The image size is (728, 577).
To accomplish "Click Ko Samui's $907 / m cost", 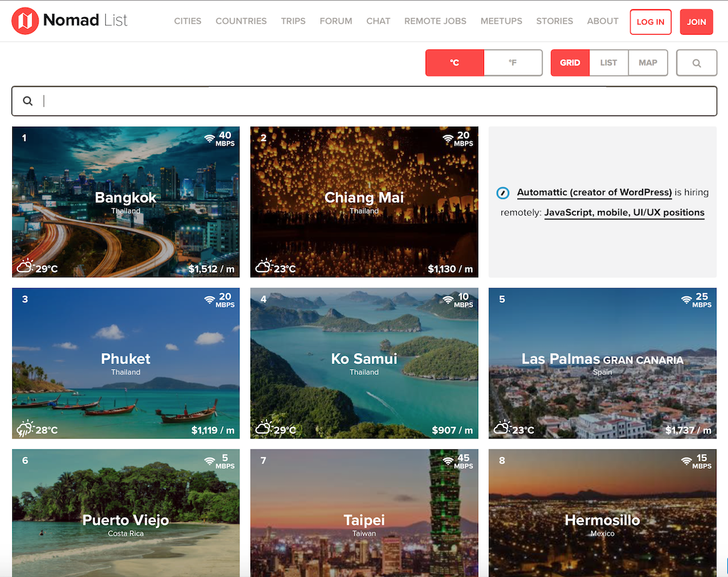I will point(452,430).
